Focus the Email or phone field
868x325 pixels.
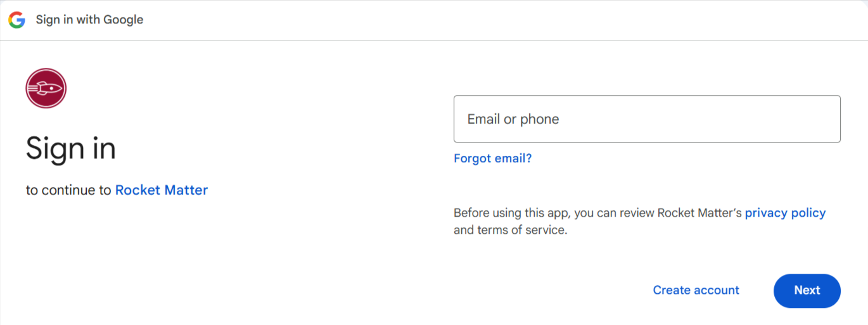point(647,119)
